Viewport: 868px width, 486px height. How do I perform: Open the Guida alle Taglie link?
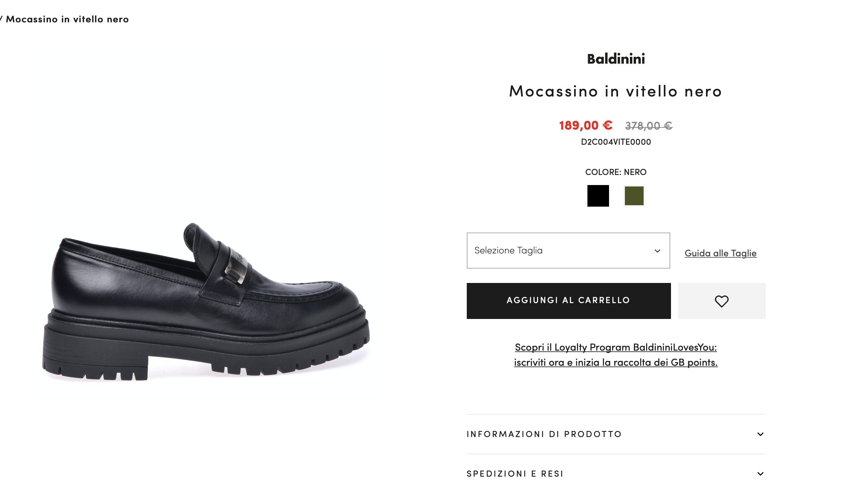point(720,253)
